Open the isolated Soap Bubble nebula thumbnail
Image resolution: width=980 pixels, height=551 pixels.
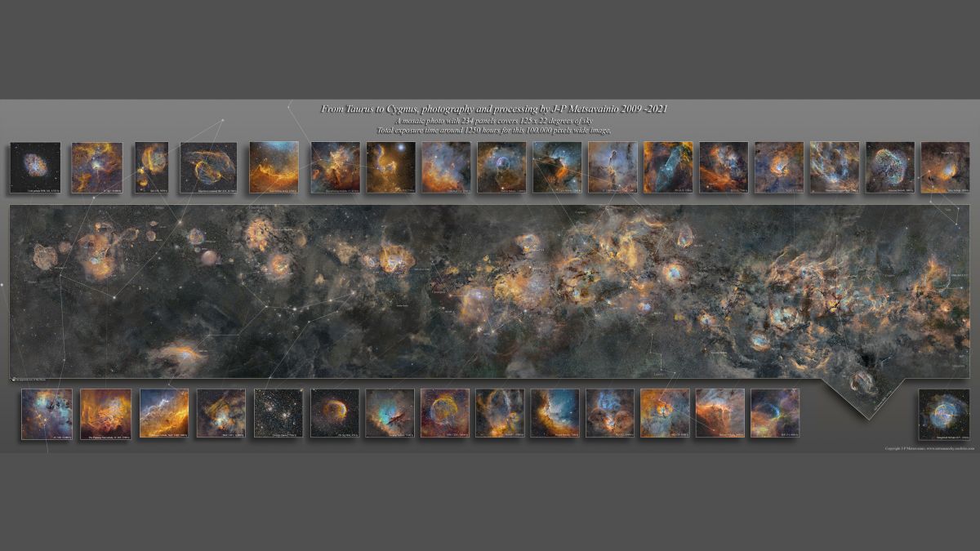pos(943,414)
